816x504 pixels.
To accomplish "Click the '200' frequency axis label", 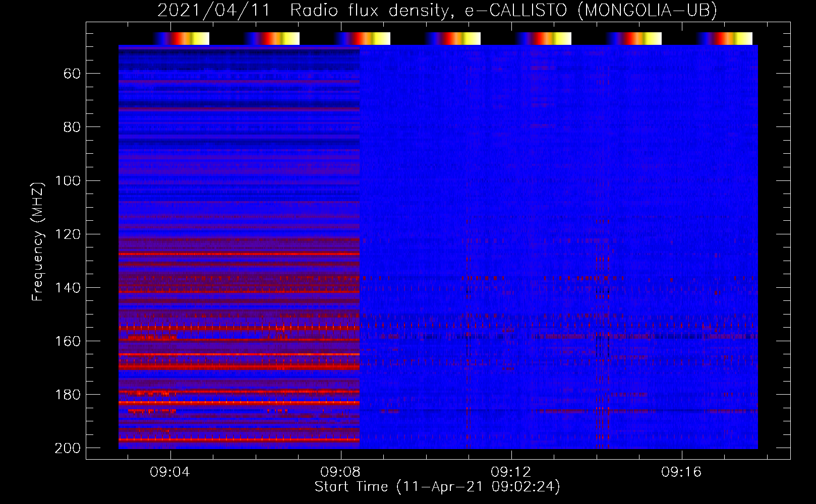I will pyautogui.click(x=68, y=448).
